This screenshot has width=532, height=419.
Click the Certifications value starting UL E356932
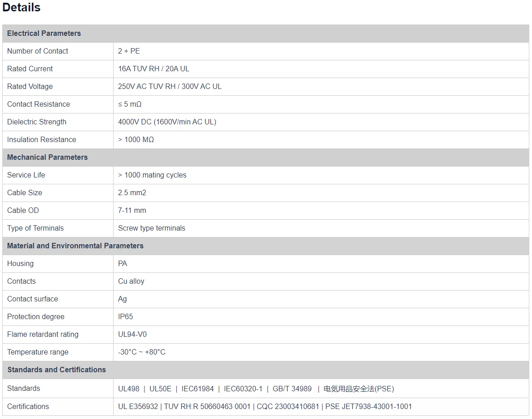pos(265,406)
